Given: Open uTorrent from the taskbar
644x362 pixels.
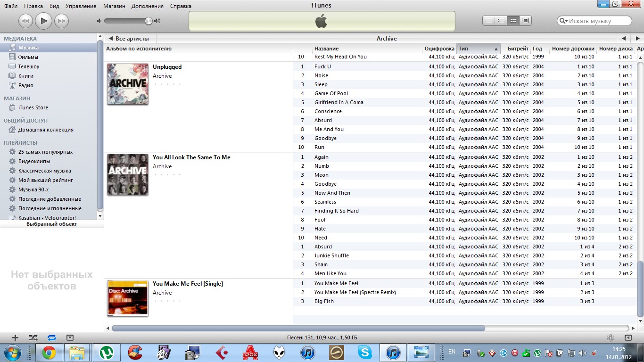Looking at the screenshot, I should coord(107,353).
